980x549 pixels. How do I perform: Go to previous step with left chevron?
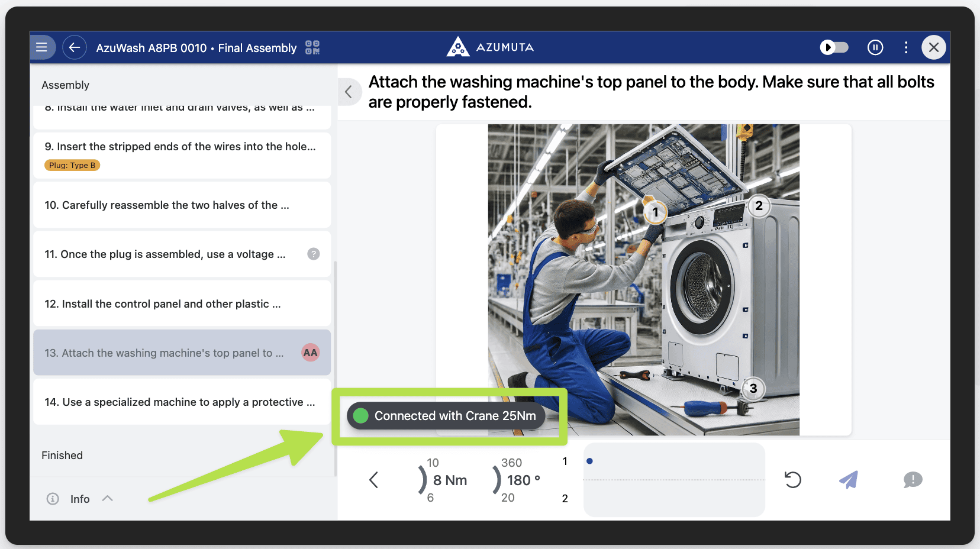click(x=373, y=480)
